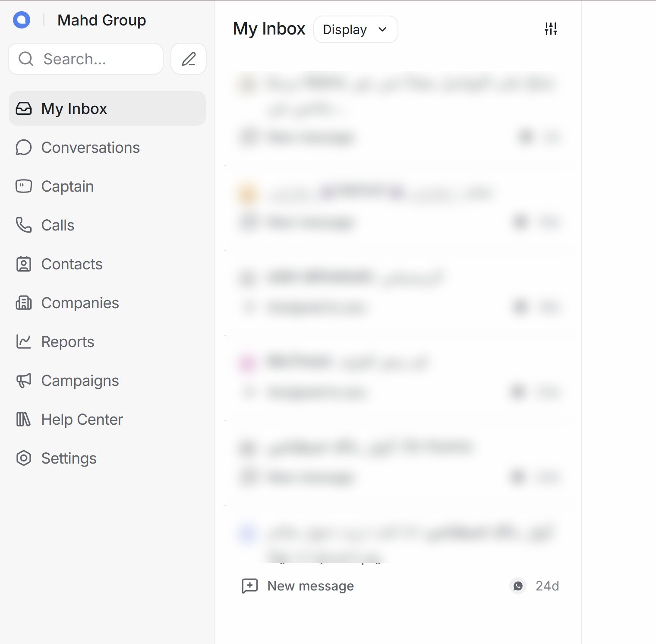Image resolution: width=656 pixels, height=644 pixels.
Task: Open the Companies page
Action: click(107, 303)
